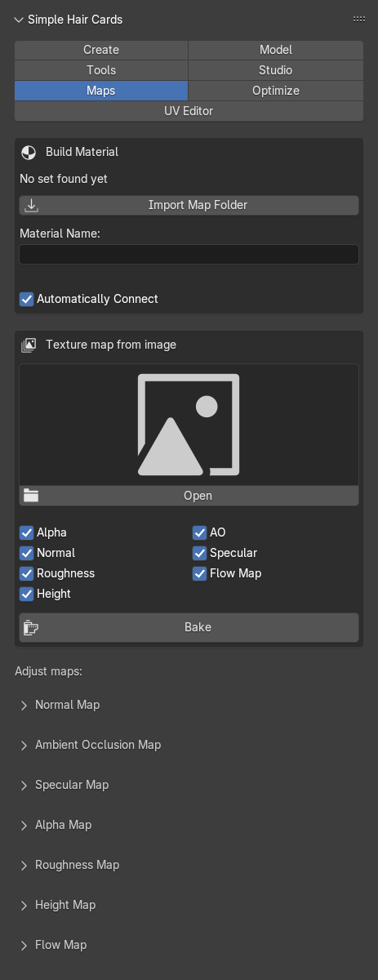Expand the Roughness Map section
This screenshot has width=378, height=980.
(x=24, y=865)
